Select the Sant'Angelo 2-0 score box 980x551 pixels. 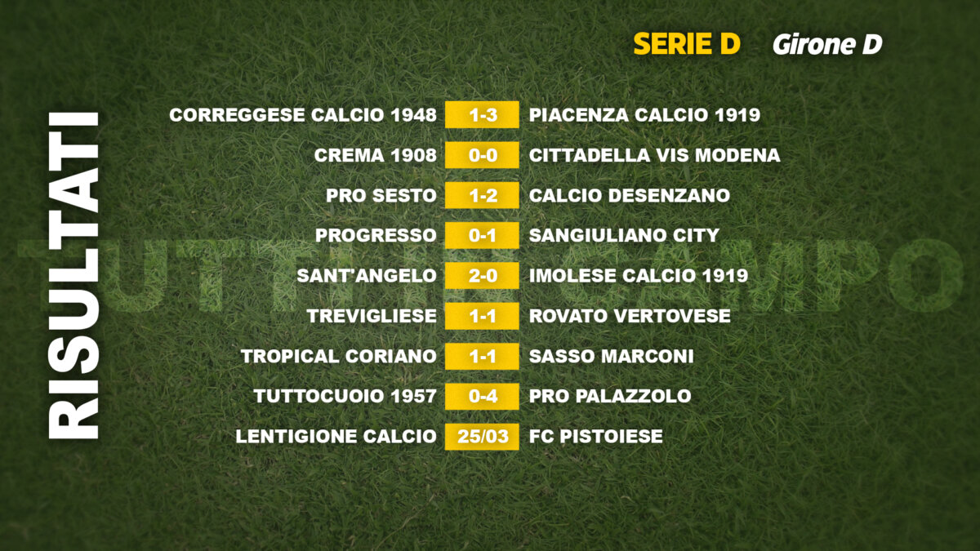[482, 276]
